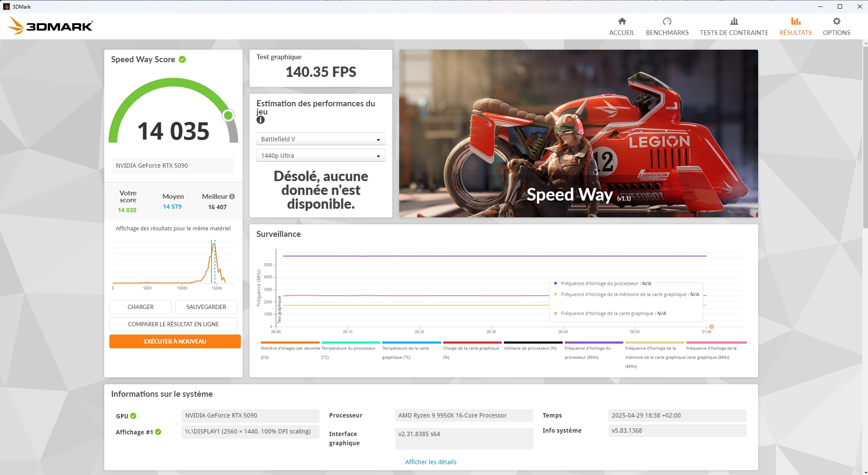Toggle the blue Température de la carte graphique legend
The width and height of the screenshot is (868, 475).
coord(411,350)
